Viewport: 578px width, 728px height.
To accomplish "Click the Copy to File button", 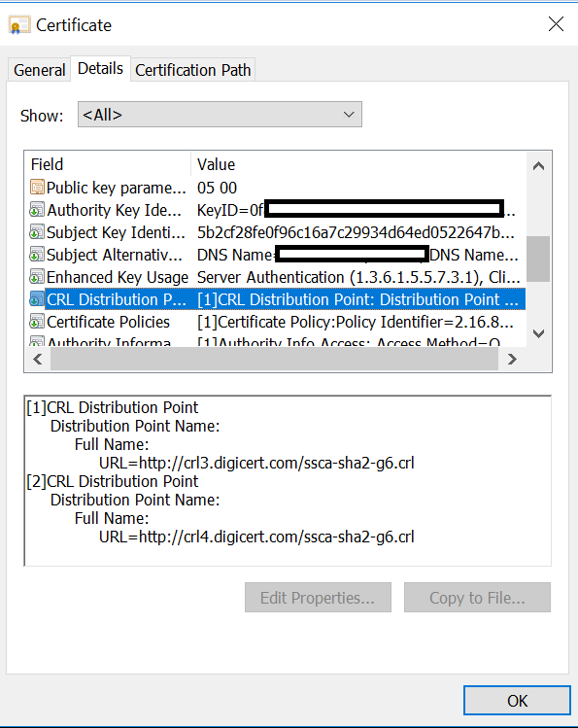I will [x=477, y=598].
